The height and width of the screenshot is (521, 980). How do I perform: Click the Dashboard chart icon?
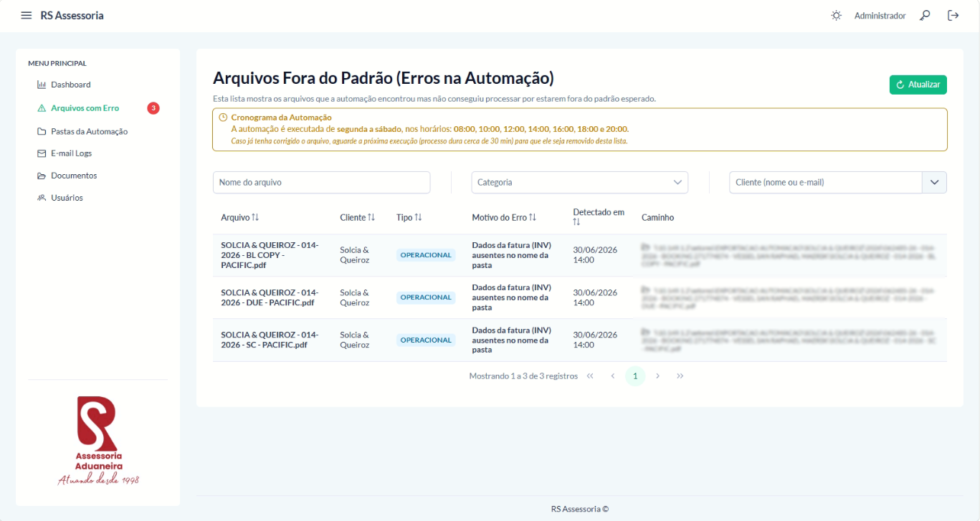point(42,85)
